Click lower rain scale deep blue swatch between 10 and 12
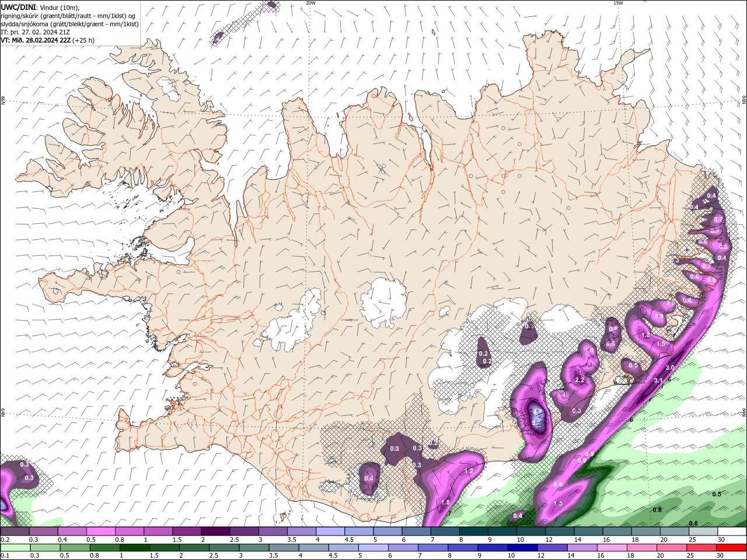 pos(522,548)
